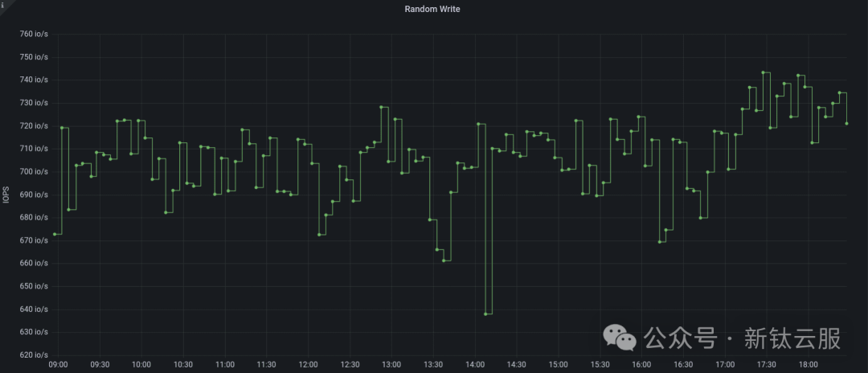Click the 18:00 time axis label

[809, 365]
